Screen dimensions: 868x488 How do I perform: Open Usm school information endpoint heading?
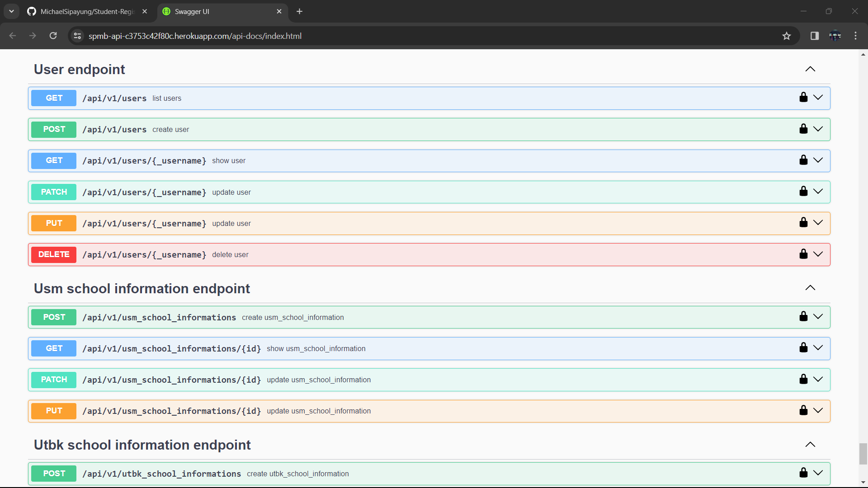[x=142, y=288]
